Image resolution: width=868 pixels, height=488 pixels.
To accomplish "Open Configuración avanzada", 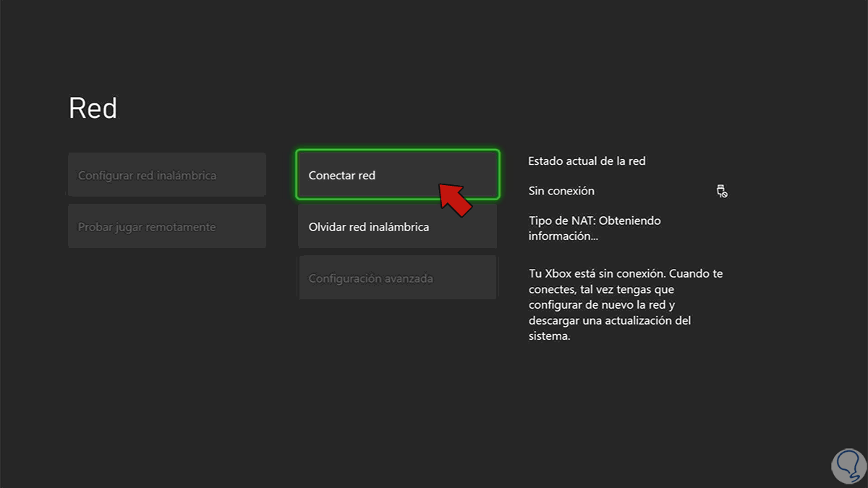I will pyautogui.click(x=397, y=278).
